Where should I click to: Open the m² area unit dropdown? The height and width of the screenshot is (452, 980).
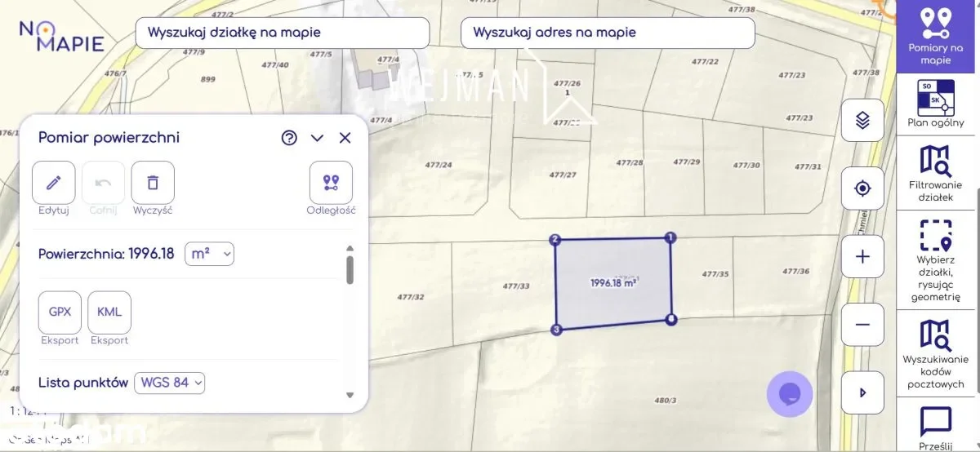[x=210, y=254]
